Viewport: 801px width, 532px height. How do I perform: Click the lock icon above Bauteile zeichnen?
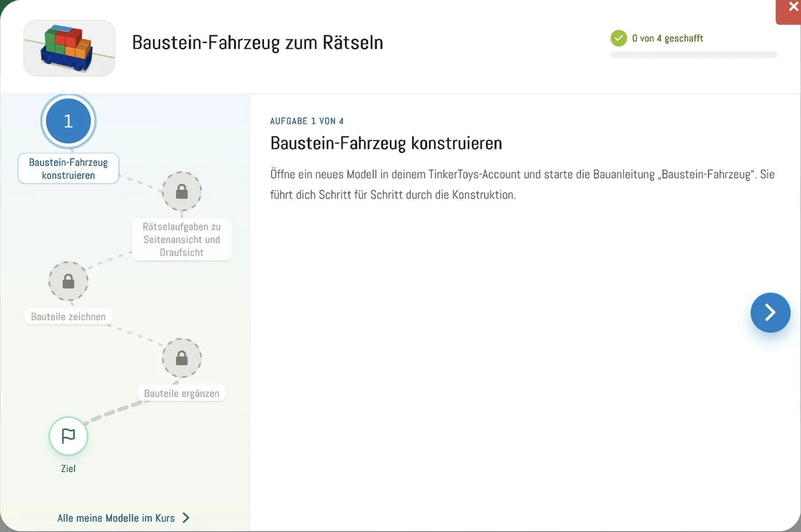[68, 281]
